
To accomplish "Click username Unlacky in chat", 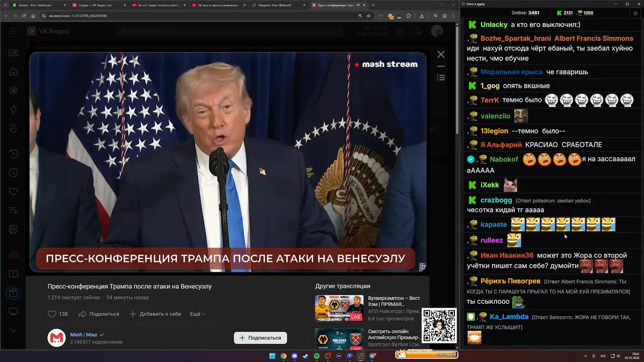I will pyautogui.click(x=494, y=24).
